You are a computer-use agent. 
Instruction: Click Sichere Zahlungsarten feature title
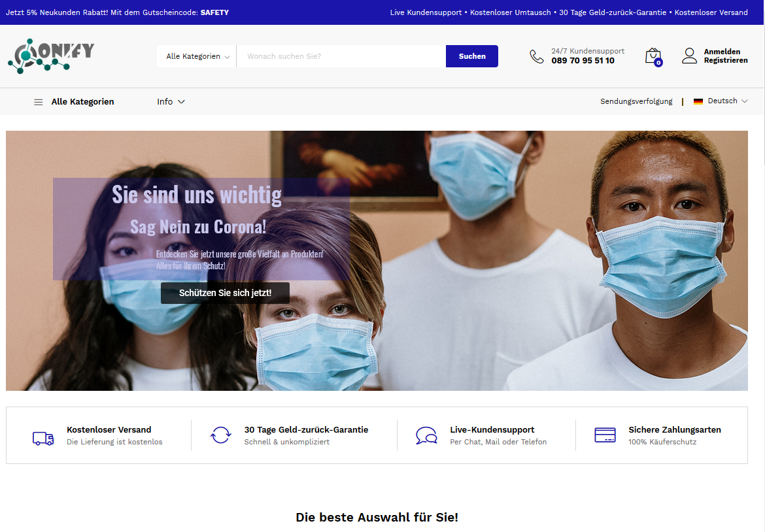(674, 429)
